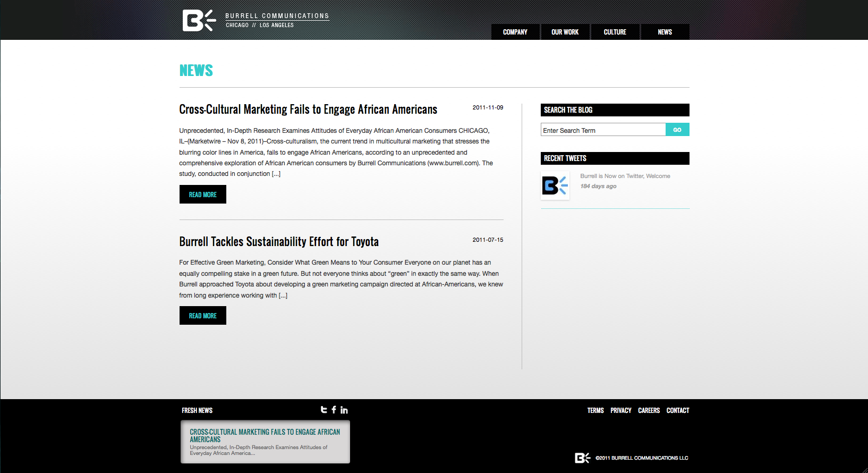
Task: Open the Twitter icon in footer
Action: (324, 410)
